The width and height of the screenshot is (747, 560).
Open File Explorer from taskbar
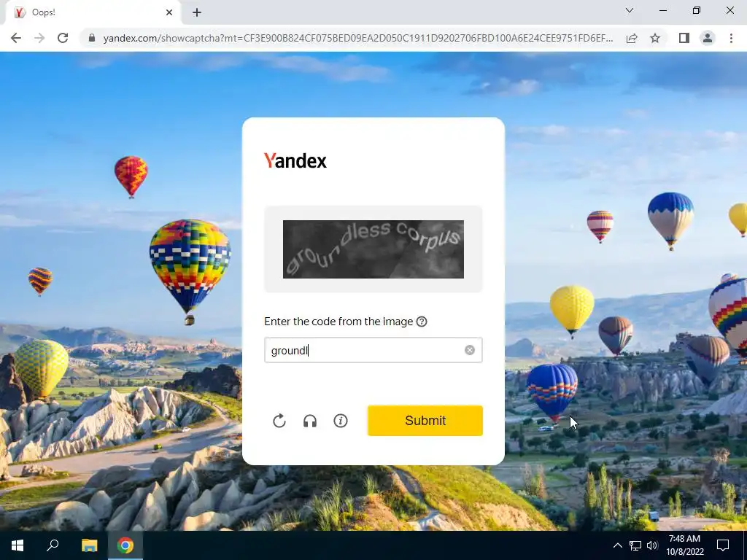point(89,545)
